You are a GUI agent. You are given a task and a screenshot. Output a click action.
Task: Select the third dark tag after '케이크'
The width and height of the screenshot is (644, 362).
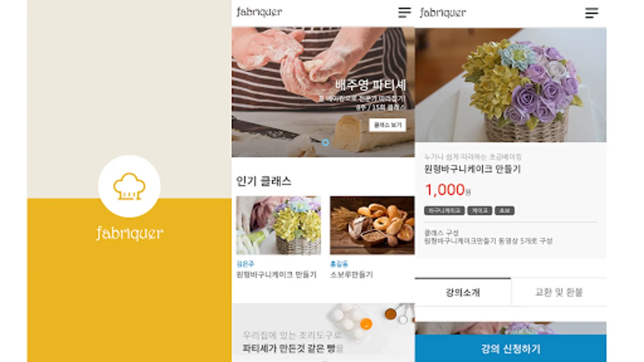504,211
